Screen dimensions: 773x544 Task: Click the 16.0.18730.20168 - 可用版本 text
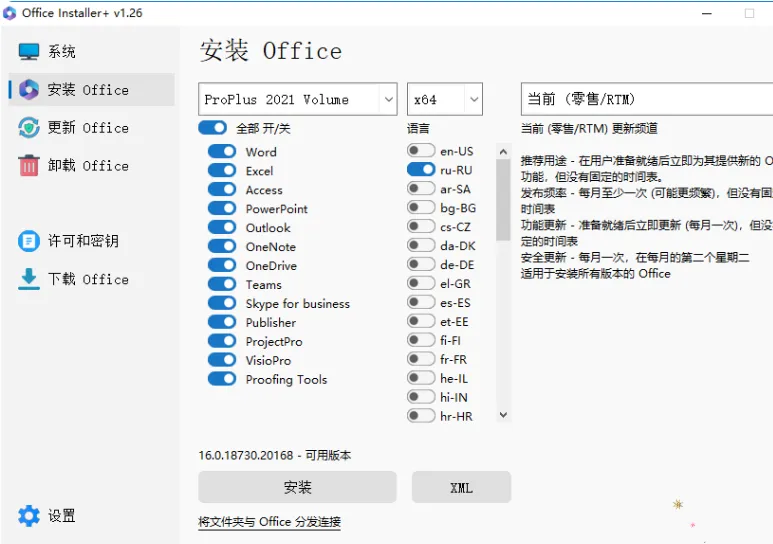click(x=275, y=455)
